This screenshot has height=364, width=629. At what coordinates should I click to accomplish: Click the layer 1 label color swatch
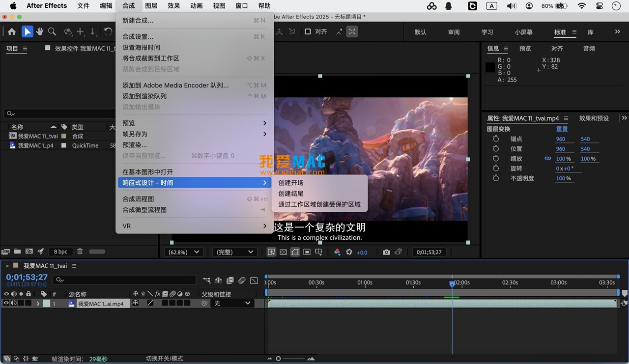[x=46, y=304]
